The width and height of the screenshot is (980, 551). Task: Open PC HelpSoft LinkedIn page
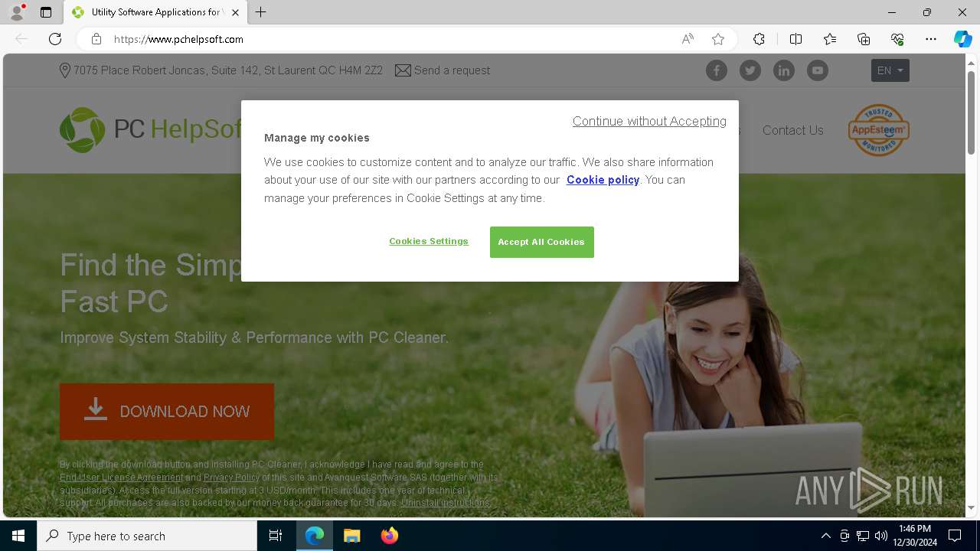point(784,70)
